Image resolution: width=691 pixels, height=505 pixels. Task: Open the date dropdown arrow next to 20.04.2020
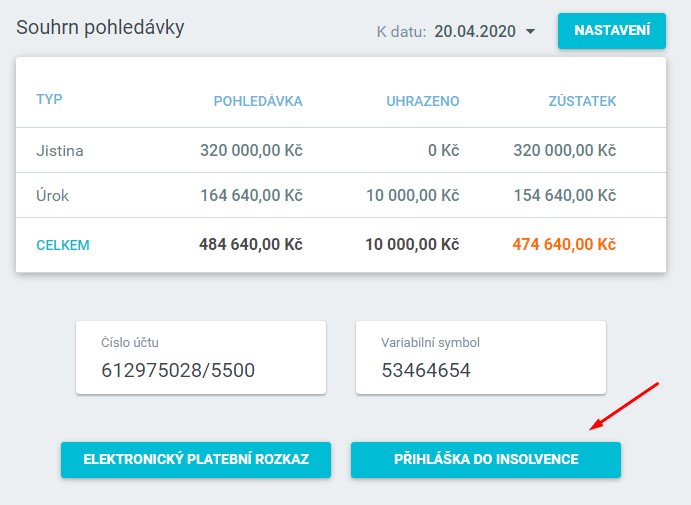530,32
